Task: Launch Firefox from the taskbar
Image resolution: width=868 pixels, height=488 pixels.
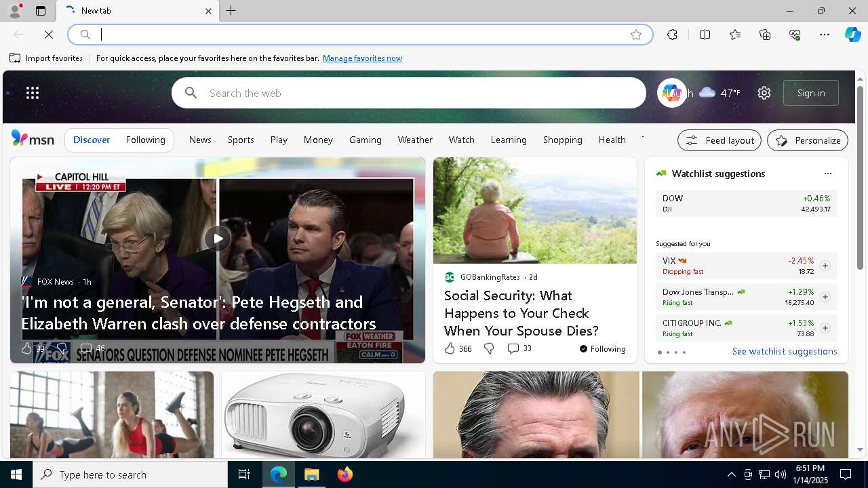Action: click(345, 474)
